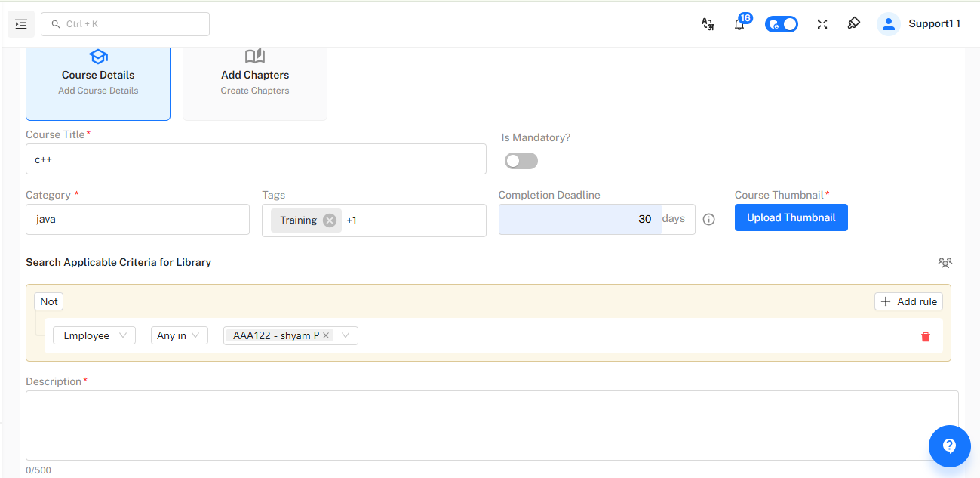Screen dimensions: 980x478
Task: Click the Completion Deadline info icon
Action: click(709, 220)
